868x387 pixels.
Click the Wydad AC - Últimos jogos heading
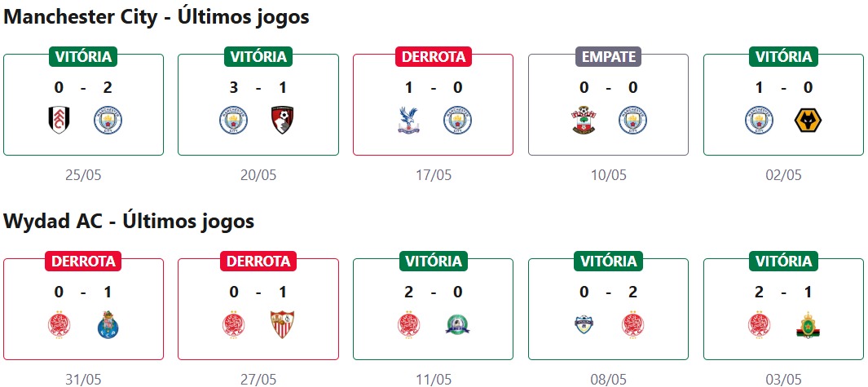(129, 221)
